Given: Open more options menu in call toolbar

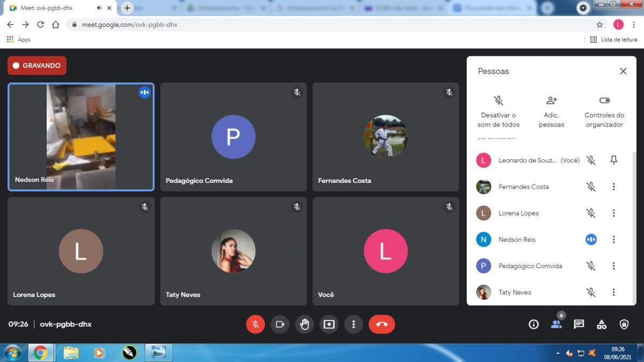Looking at the screenshot, I should [x=353, y=324].
